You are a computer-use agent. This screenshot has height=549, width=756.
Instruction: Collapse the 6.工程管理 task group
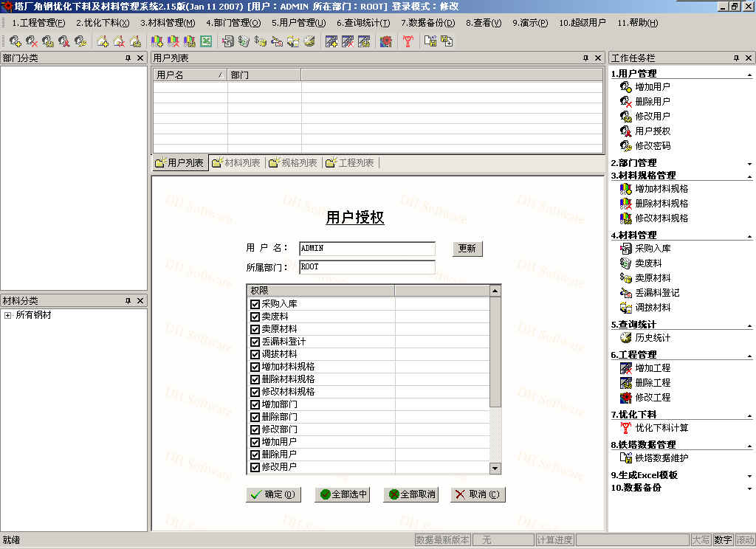[749, 356]
